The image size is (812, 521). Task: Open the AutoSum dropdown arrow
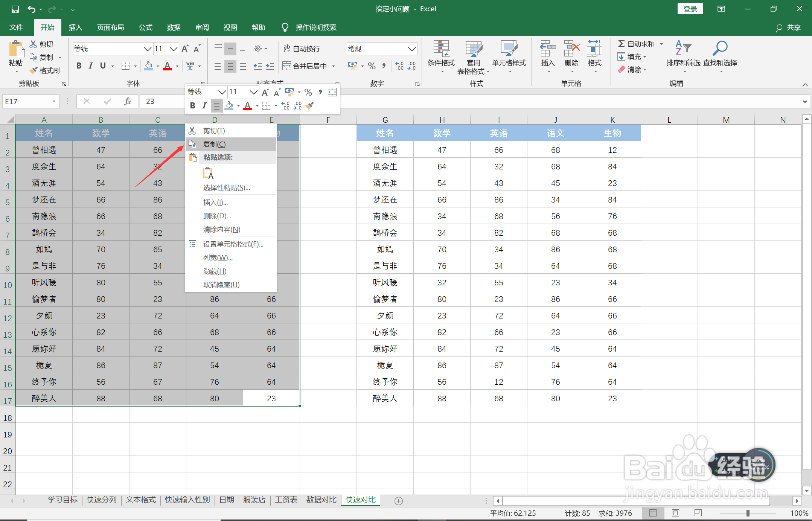(x=661, y=44)
